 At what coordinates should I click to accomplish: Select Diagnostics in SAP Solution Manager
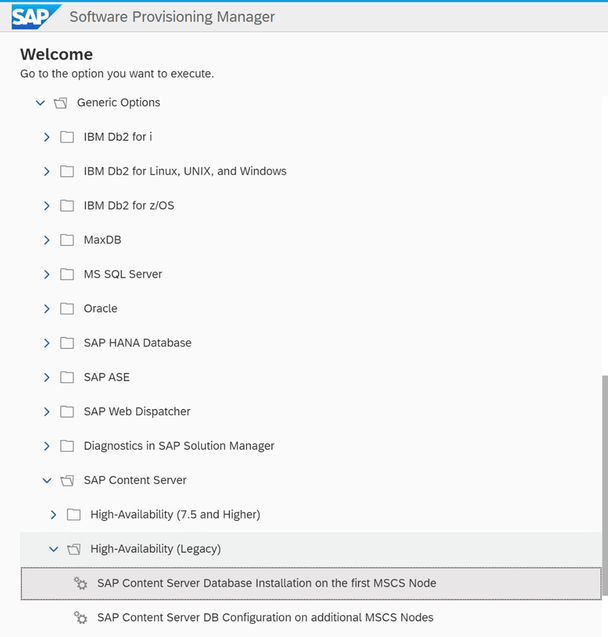pos(179,446)
